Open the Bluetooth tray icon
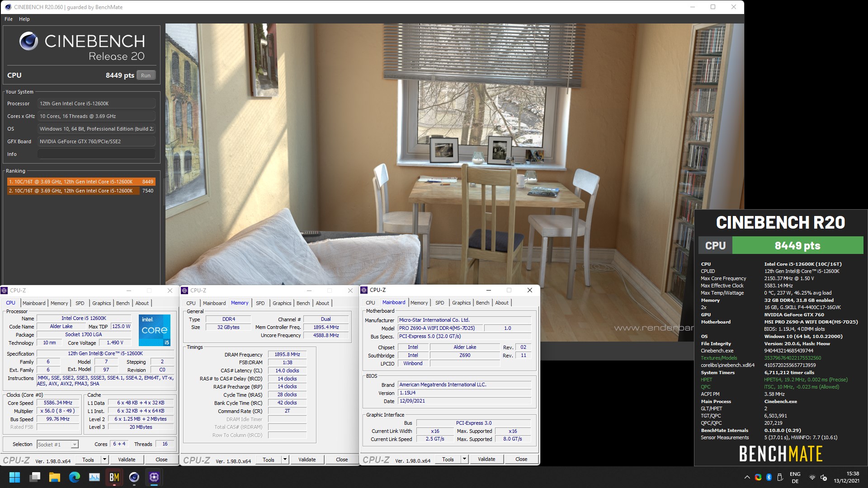 [769, 477]
